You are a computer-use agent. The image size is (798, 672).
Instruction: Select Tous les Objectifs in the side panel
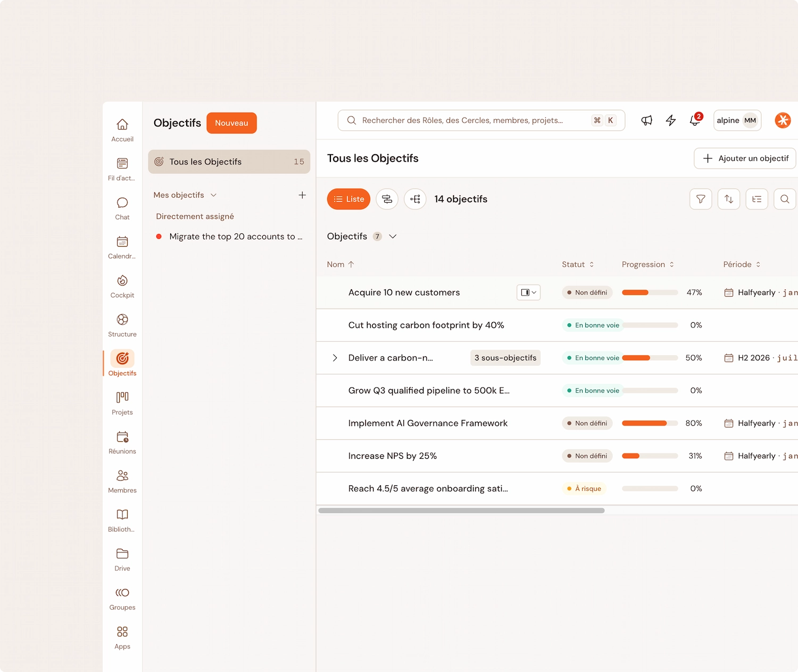pyautogui.click(x=229, y=162)
